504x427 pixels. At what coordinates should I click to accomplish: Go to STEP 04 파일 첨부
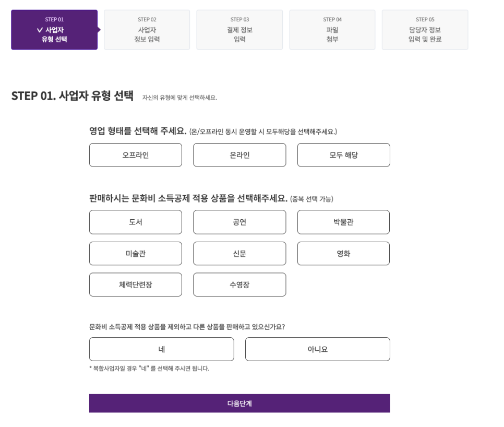click(332, 30)
